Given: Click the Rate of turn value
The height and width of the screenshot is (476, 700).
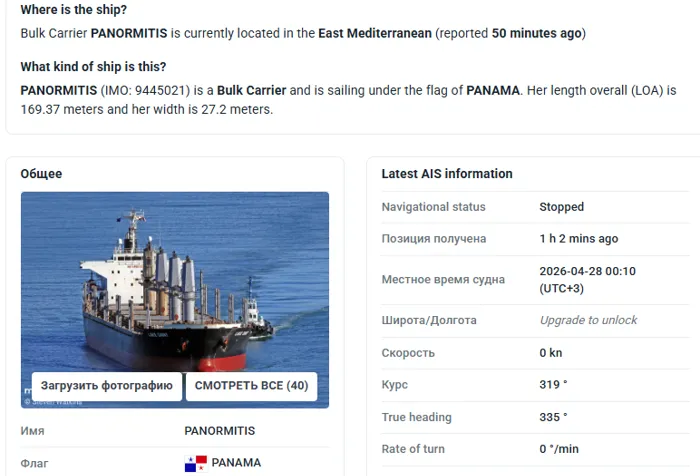Looking at the screenshot, I should point(559,449).
